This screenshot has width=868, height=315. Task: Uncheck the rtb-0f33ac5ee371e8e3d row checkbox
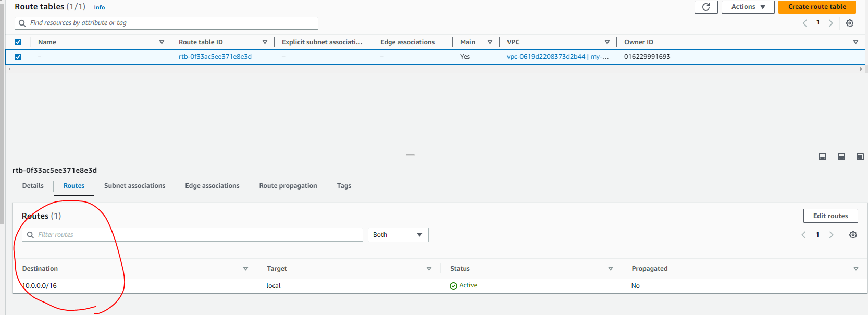click(18, 57)
